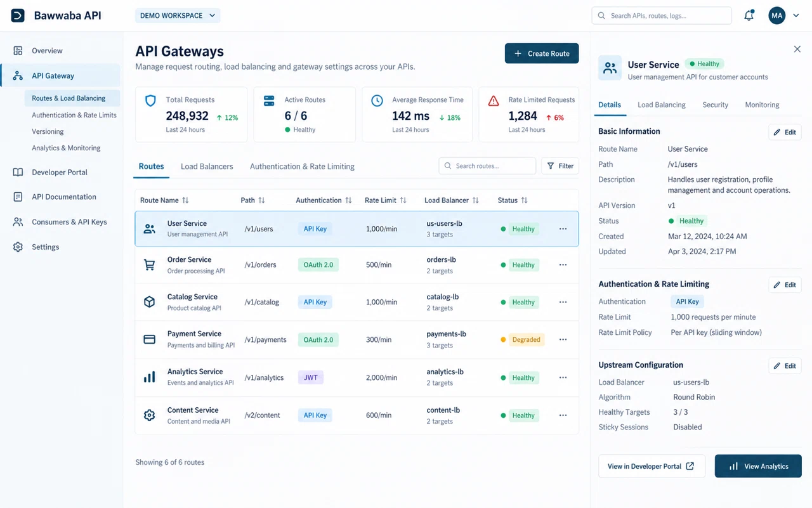Sort routes by Path column
The height and width of the screenshot is (508, 812).
pos(261,200)
